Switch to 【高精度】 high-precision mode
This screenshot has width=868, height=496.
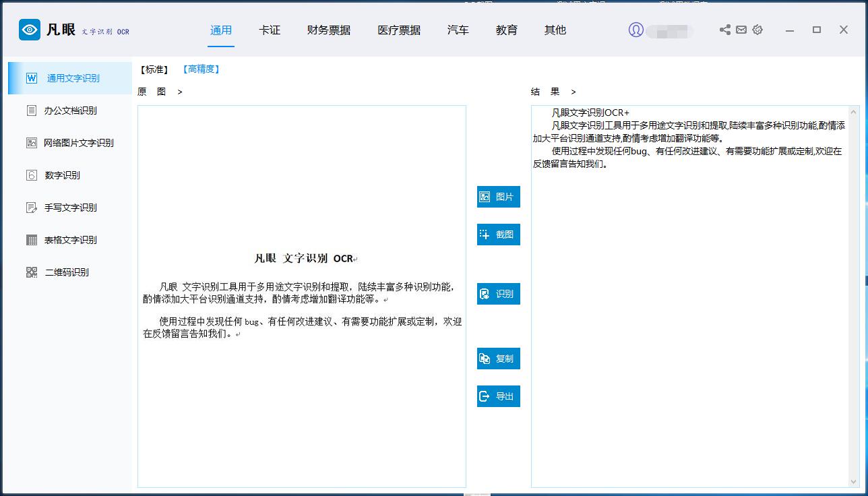tap(201, 69)
